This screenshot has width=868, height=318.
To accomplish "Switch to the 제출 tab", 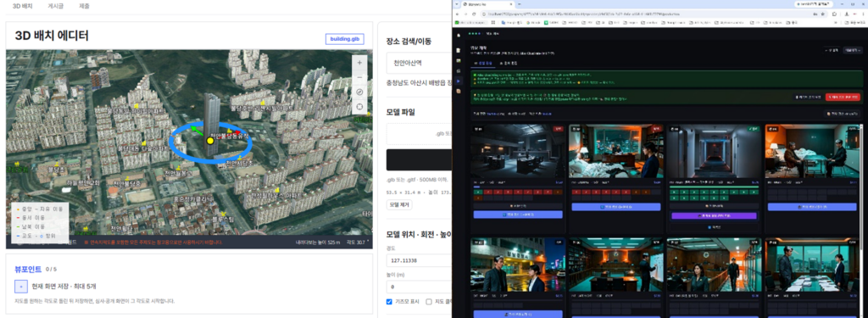I will 84,6.
